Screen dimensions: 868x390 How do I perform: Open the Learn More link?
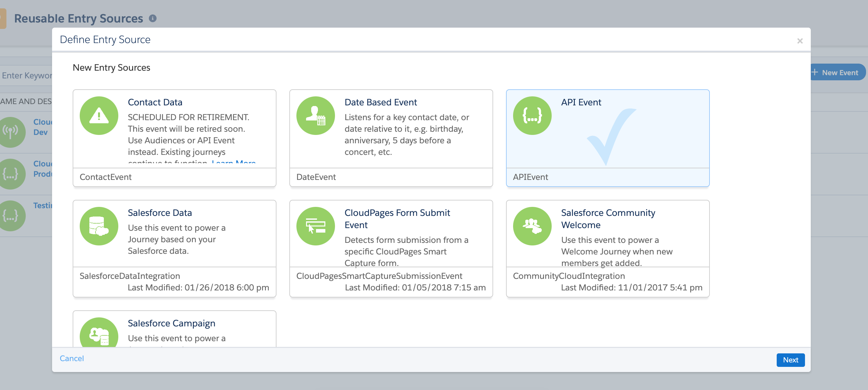click(233, 163)
